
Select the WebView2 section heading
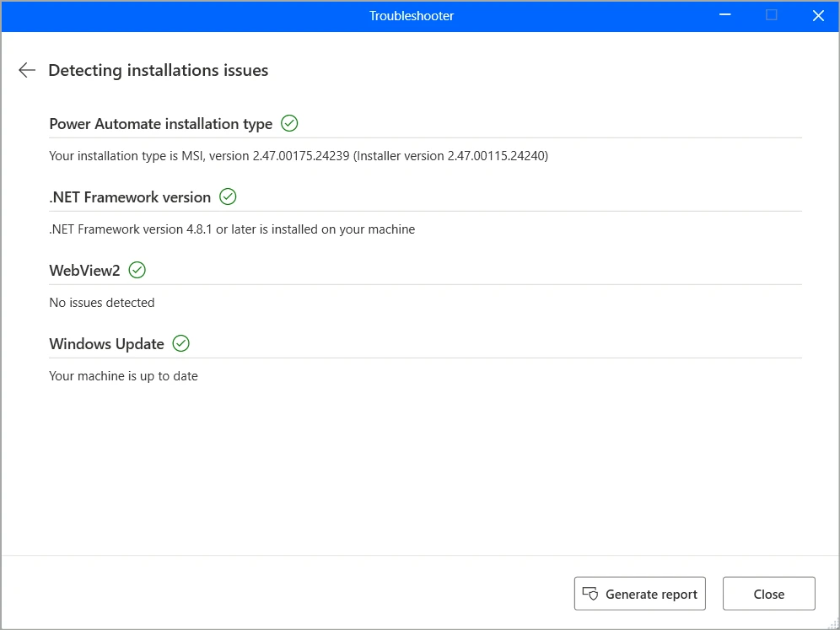pos(84,271)
